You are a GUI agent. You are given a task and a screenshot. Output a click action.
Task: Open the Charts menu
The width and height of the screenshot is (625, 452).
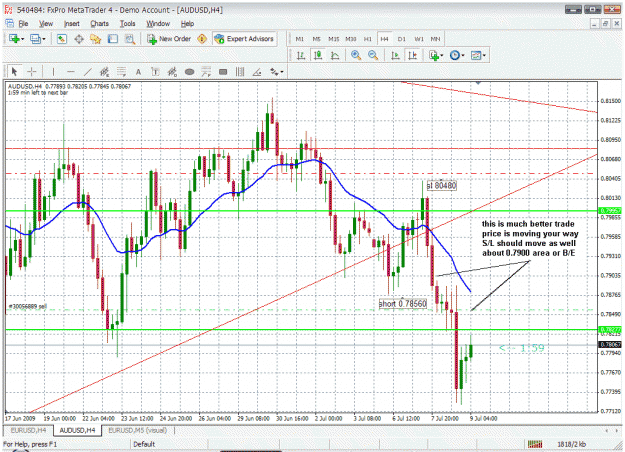(99, 24)
